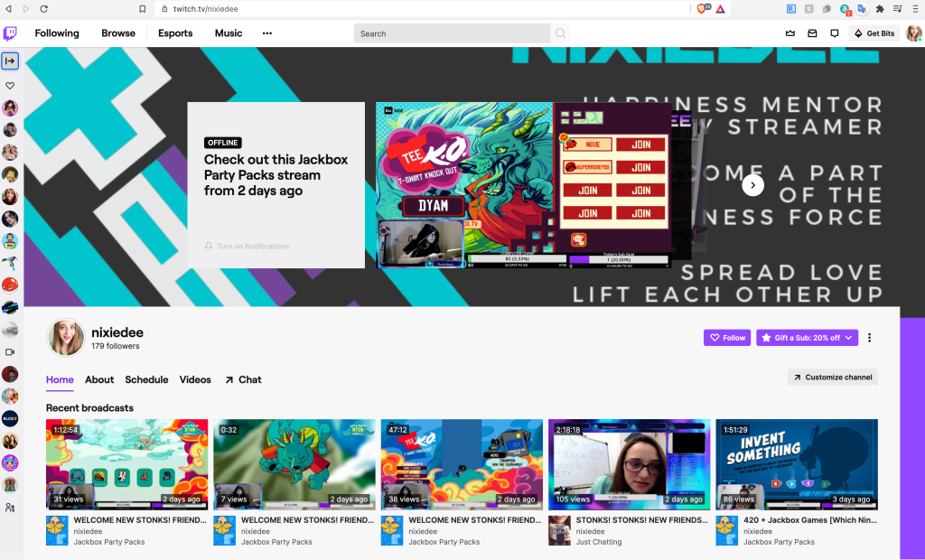
Task: Click the Customize channel button
Action: click(832, 378)
